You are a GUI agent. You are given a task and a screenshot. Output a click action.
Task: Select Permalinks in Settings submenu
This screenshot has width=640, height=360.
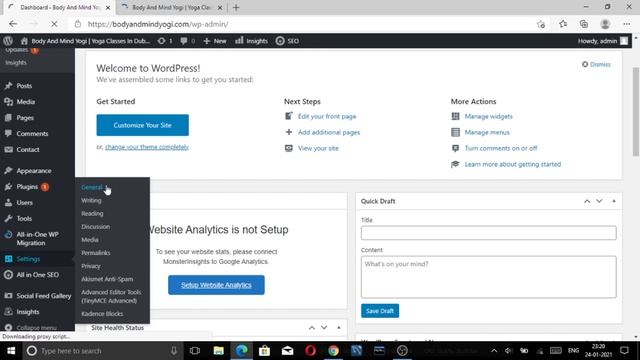[x=96, y=253]
